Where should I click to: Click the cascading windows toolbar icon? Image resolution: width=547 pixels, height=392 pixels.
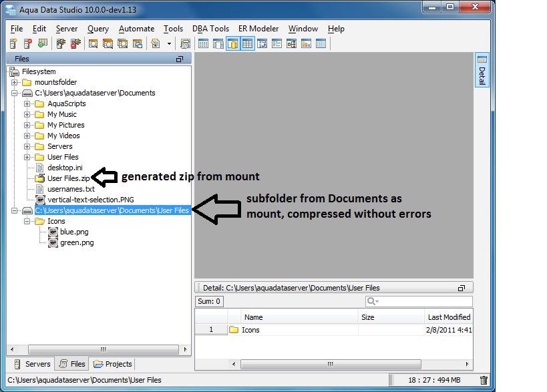[138, 43]
